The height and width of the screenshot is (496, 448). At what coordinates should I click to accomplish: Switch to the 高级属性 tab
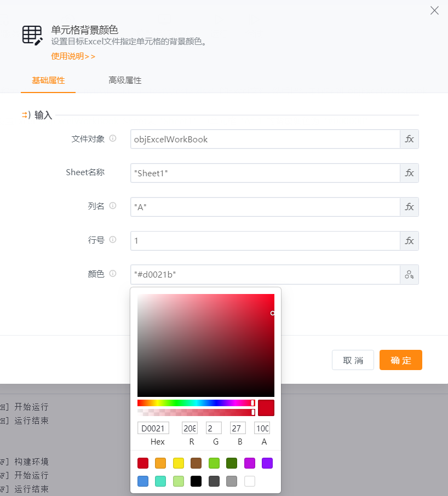coord(125,80)
